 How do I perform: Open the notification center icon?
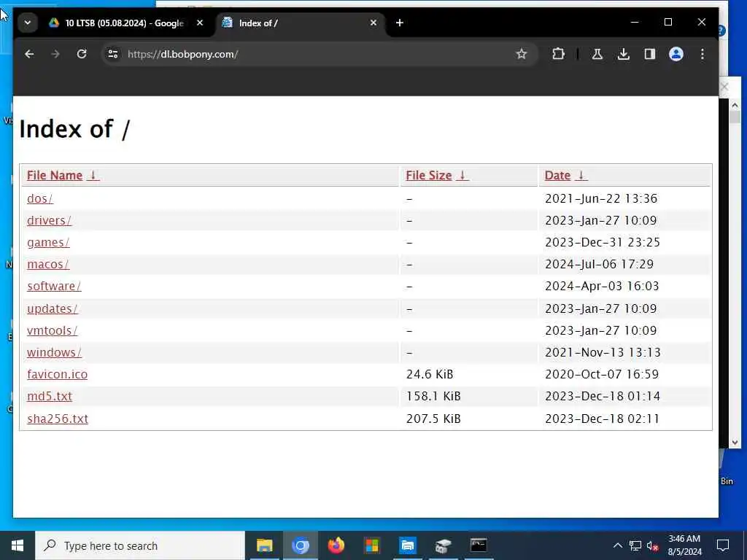click(x=723, y=545)
